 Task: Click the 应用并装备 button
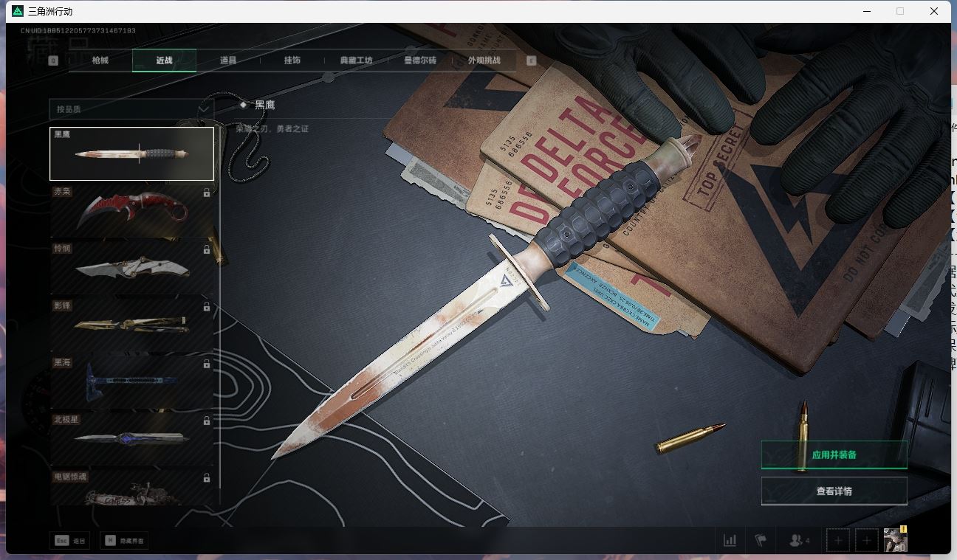coord(834,454)
